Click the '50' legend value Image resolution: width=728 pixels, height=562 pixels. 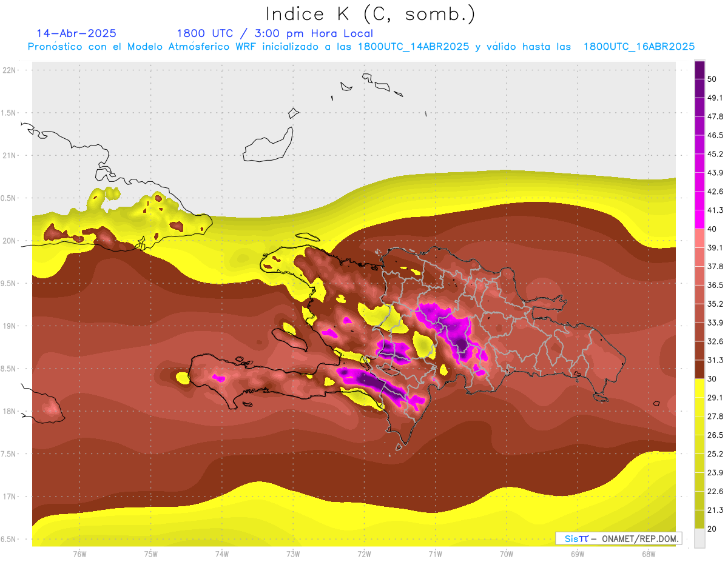[x=712, y=79]
